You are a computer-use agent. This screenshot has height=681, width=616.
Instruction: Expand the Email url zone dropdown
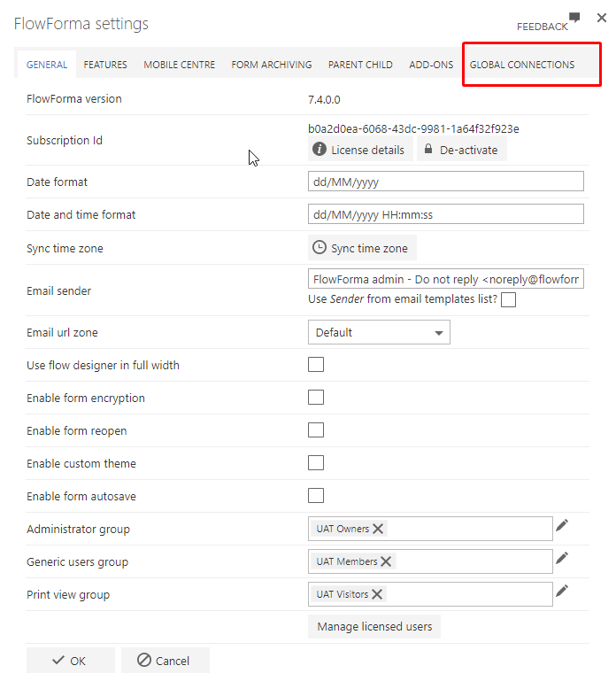tap(379, 332)
